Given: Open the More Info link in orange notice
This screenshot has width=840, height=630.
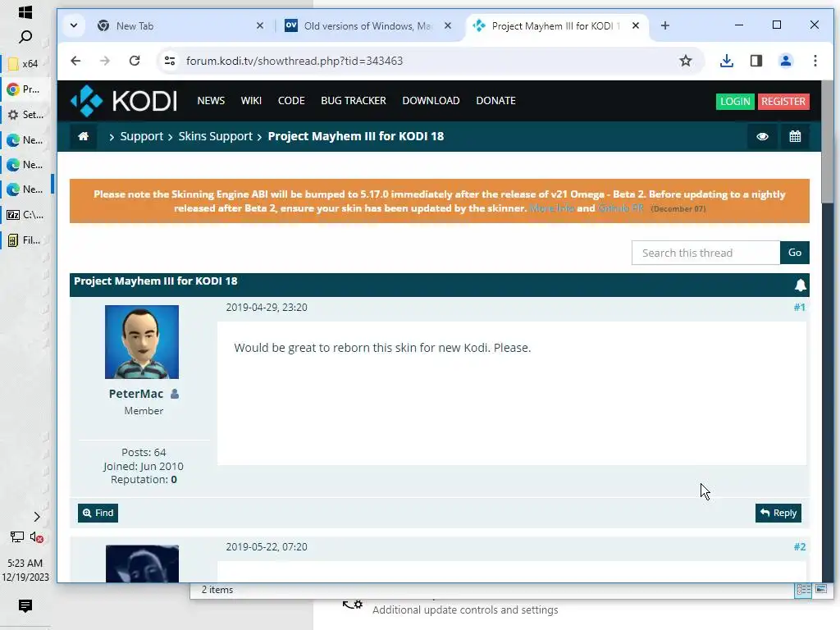Looking at the screenshot, I should click(x=552, y=208).
